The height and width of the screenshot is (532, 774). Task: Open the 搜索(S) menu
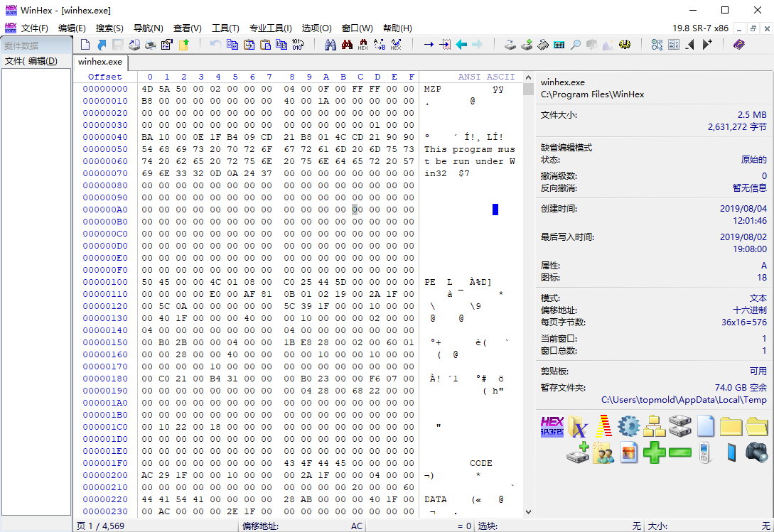point(109,28)
